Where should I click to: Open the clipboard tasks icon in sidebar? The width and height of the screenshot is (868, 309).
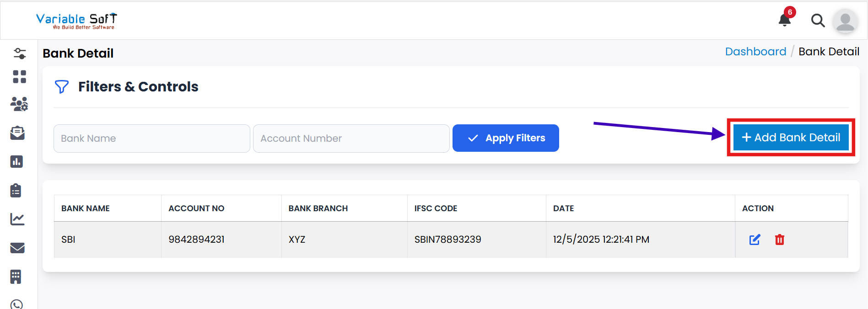pyautogui.click(x=16, y=191)
